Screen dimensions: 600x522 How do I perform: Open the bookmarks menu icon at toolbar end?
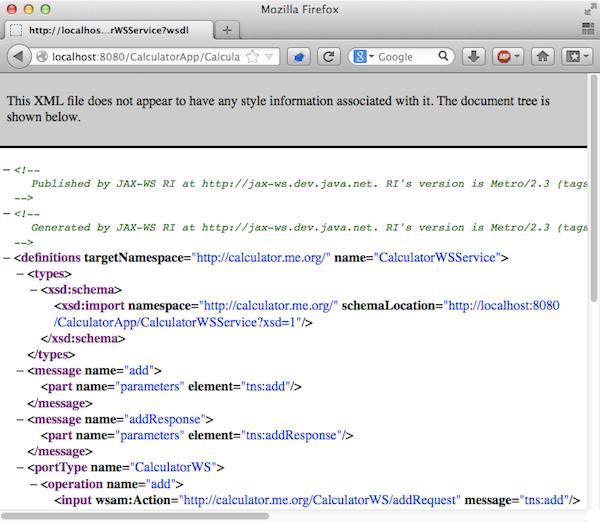click(574, 57)
